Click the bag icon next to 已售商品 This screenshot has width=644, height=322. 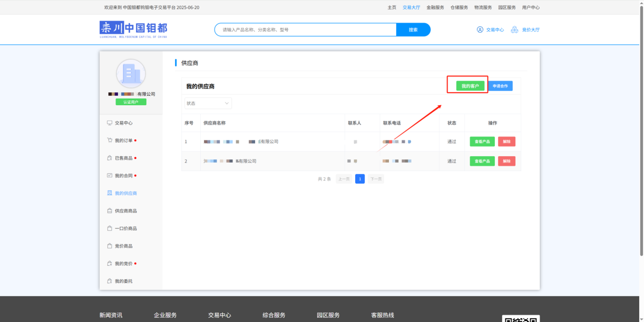pyautogui.click(x=109, y=158)
